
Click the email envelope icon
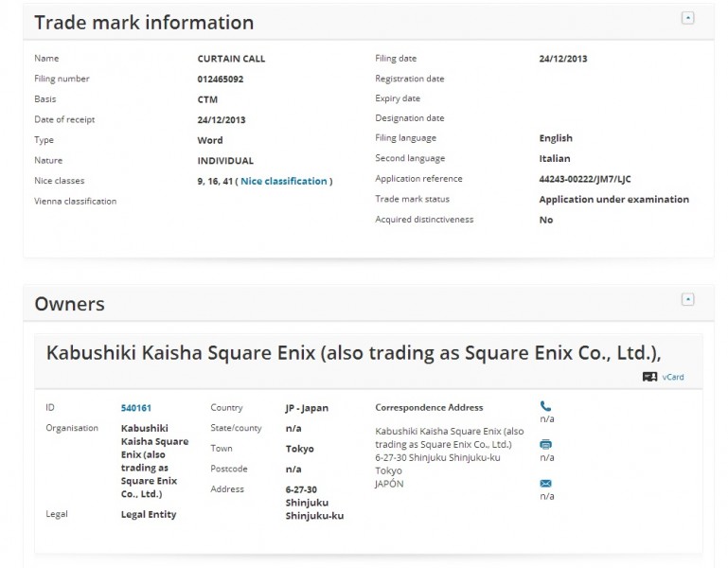545,483
